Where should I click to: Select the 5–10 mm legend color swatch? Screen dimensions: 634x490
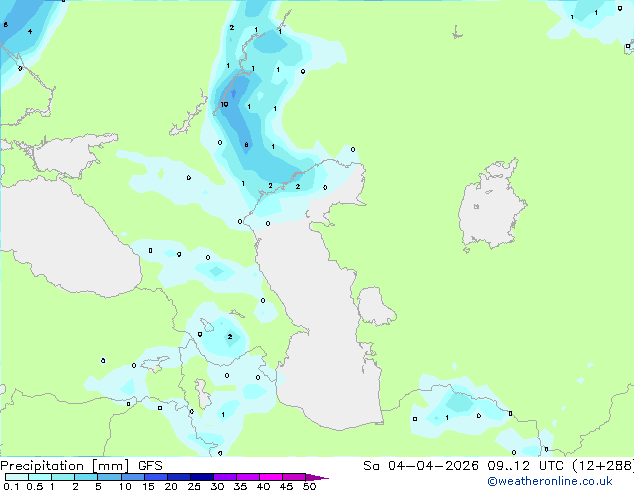click(109, 477)
